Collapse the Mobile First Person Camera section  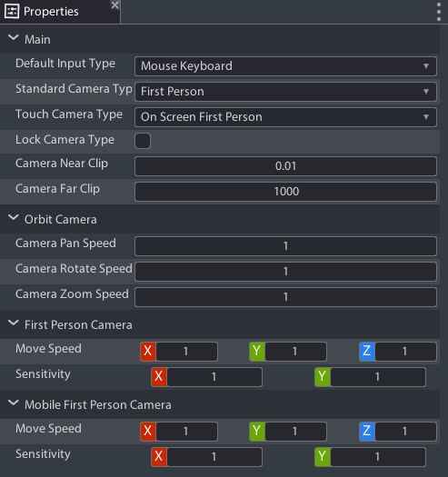tap(13, 403)
